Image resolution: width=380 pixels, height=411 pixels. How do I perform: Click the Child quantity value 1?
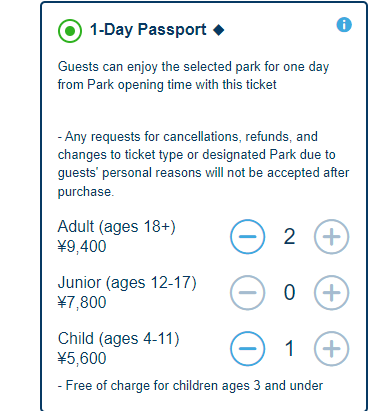[289, 349]
